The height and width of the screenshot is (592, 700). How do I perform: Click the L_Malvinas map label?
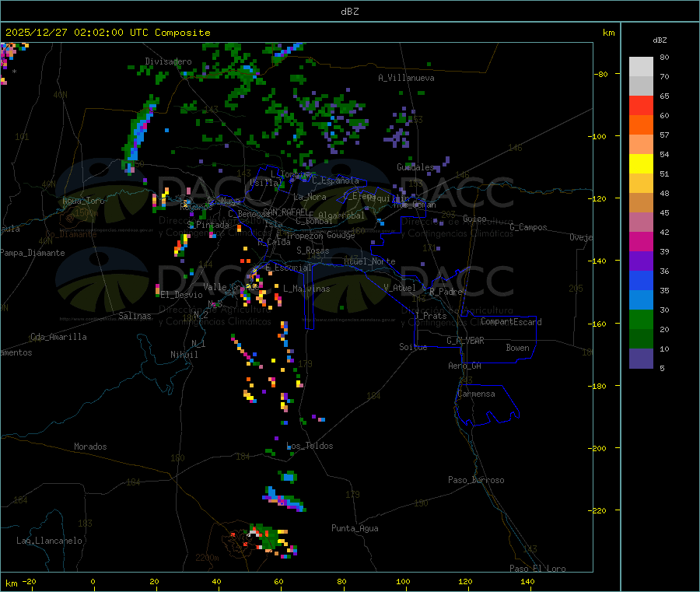coord(306,289)
